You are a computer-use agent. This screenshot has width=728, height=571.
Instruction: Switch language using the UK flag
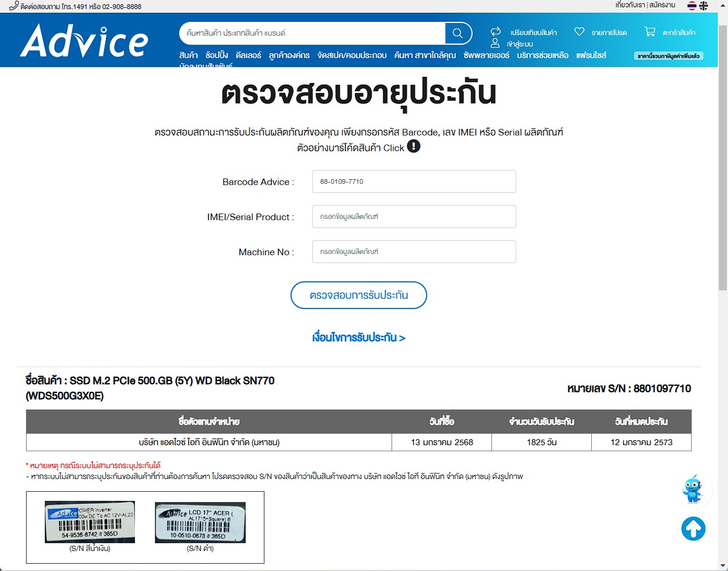(703, 5)
